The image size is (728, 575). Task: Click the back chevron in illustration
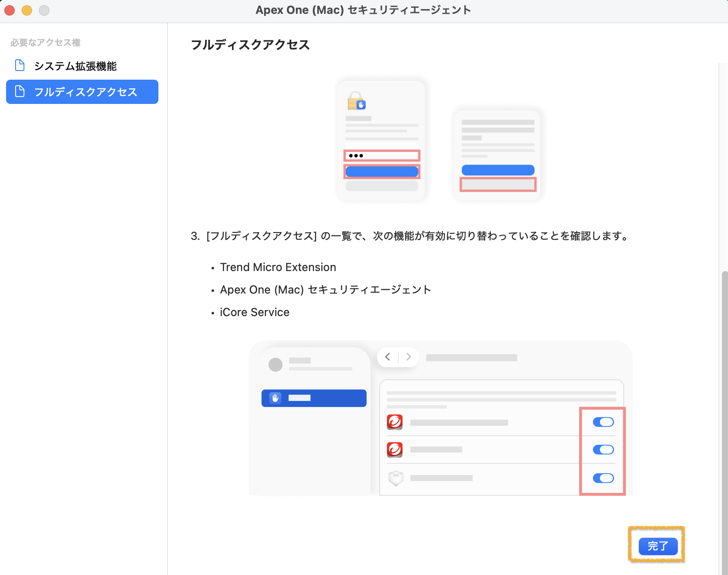[388, 357]
